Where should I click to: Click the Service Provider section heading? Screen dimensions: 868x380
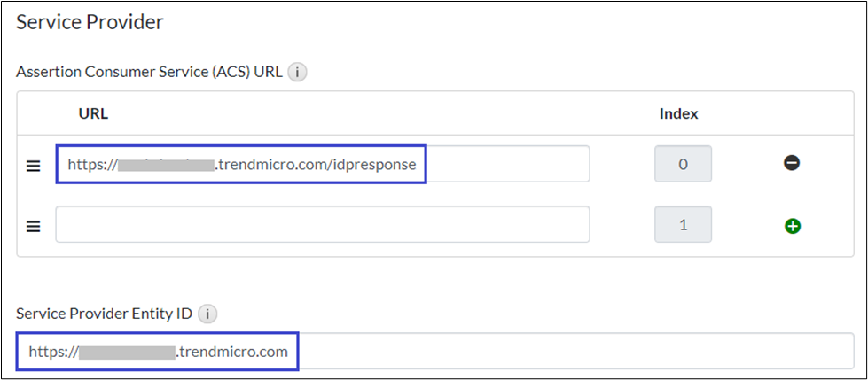coord(90,23)
